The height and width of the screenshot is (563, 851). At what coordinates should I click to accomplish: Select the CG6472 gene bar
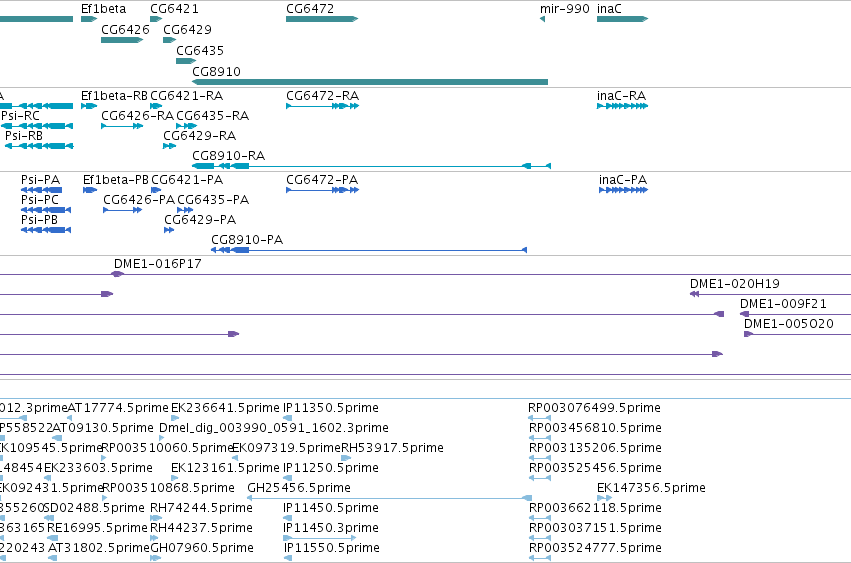point(322,19)
